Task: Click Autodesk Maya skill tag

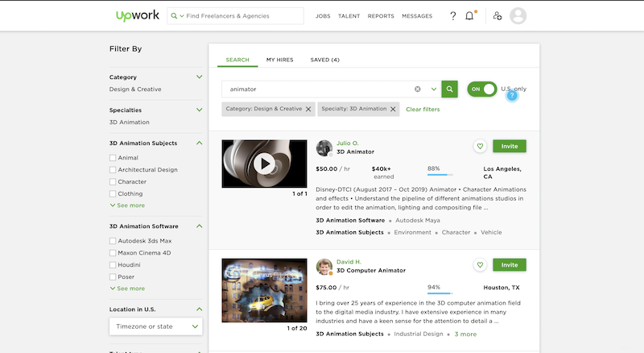Action: pos(417,220)
